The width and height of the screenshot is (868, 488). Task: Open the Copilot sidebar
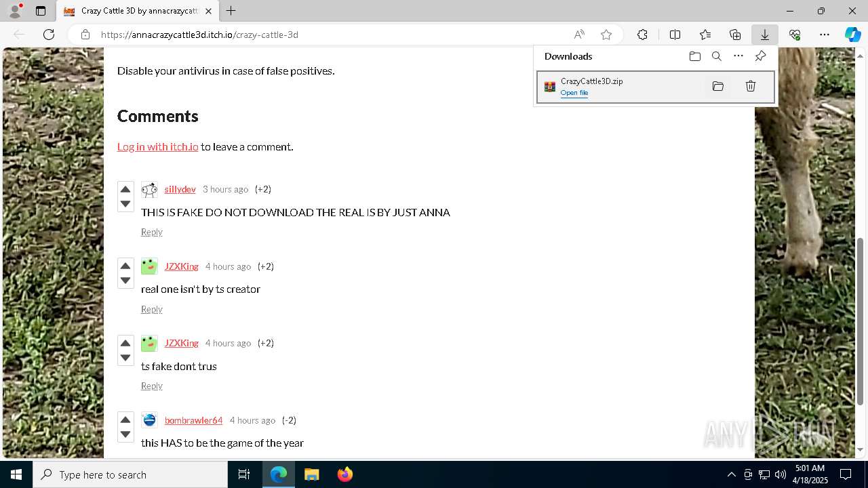pyautogui.click(x=852, y=35)
